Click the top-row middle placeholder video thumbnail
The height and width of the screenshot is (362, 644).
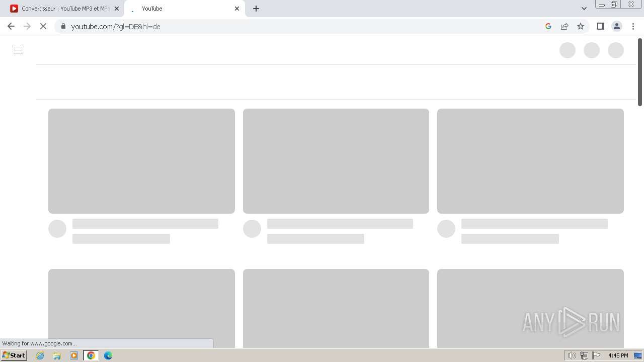[x=336, y=161]
